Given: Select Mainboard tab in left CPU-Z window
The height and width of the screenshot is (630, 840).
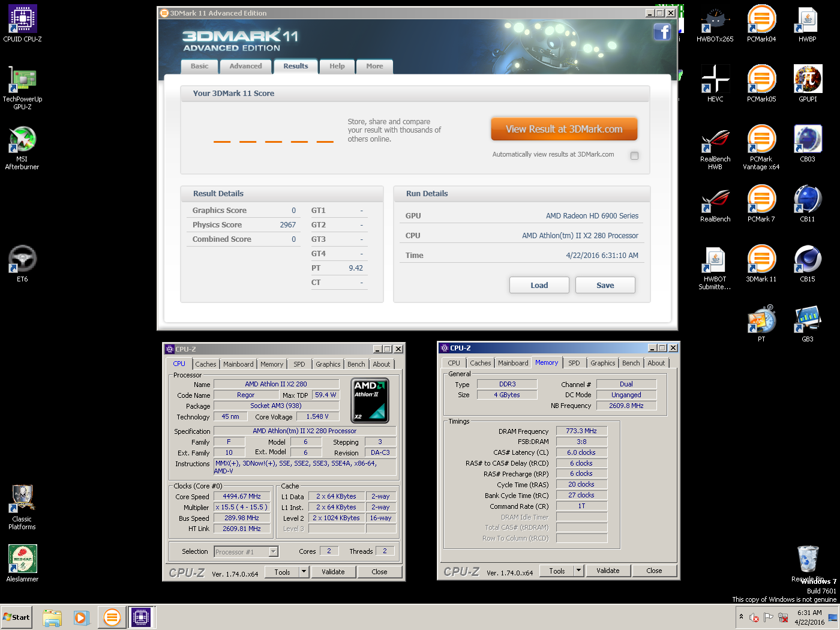Looking at the screenshot, I should pos(238,364).
